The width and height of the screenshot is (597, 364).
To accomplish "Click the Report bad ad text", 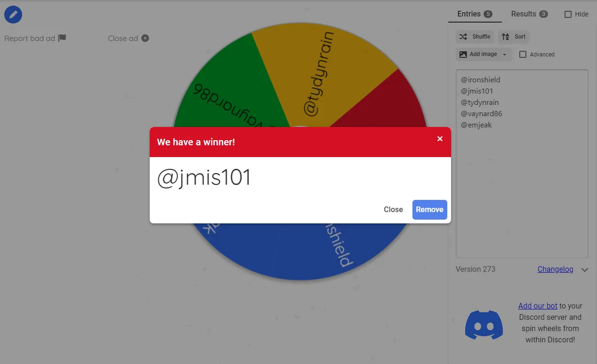I will coord(30,38).
